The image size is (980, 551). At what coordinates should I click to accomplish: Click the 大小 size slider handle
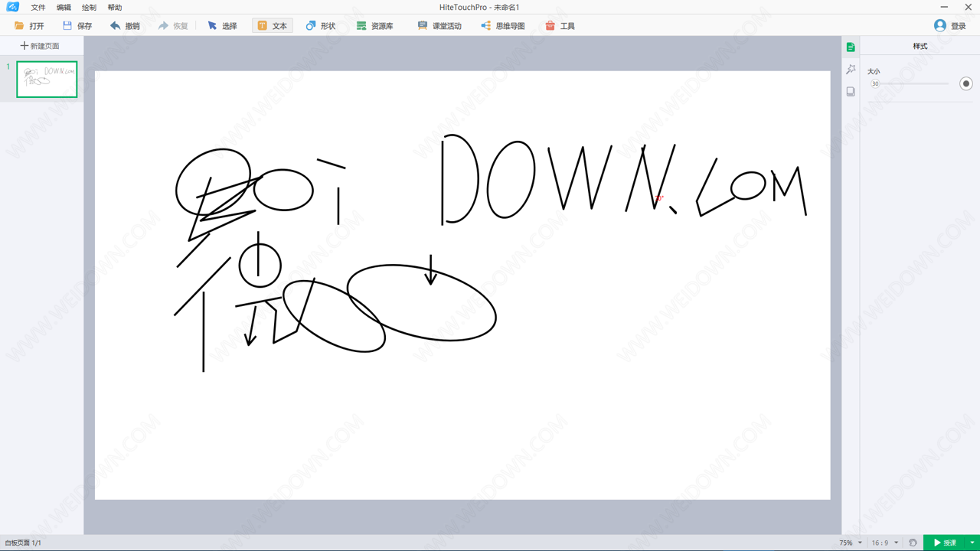tap(875, 84)
